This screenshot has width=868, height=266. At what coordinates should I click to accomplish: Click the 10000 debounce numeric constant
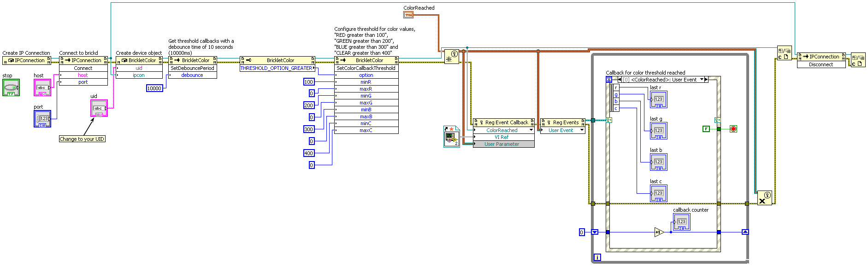click(x=154, y=88)
